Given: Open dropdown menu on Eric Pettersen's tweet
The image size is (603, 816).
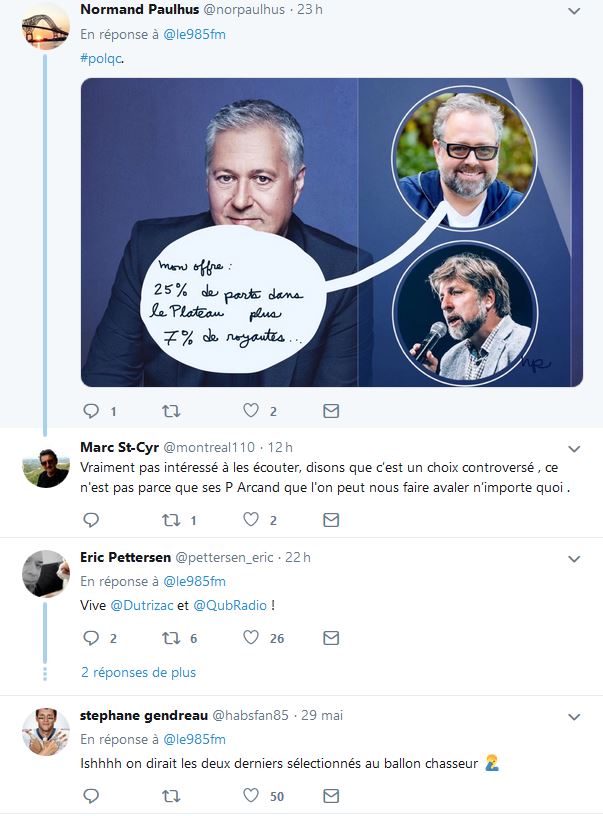Looking at the screenshot, I should (x=574, y=559).
